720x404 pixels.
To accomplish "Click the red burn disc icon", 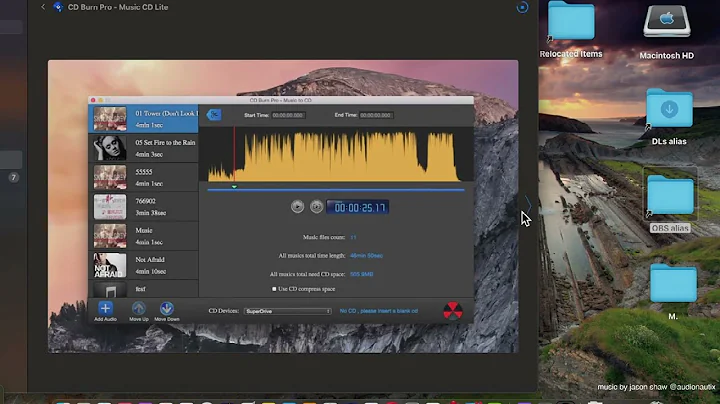I will 453,311.
